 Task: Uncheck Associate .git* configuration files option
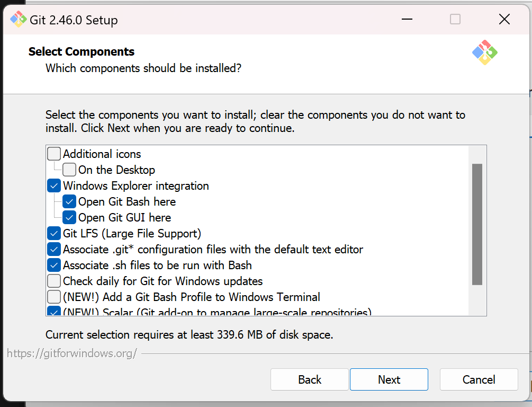tap(54, 250)
